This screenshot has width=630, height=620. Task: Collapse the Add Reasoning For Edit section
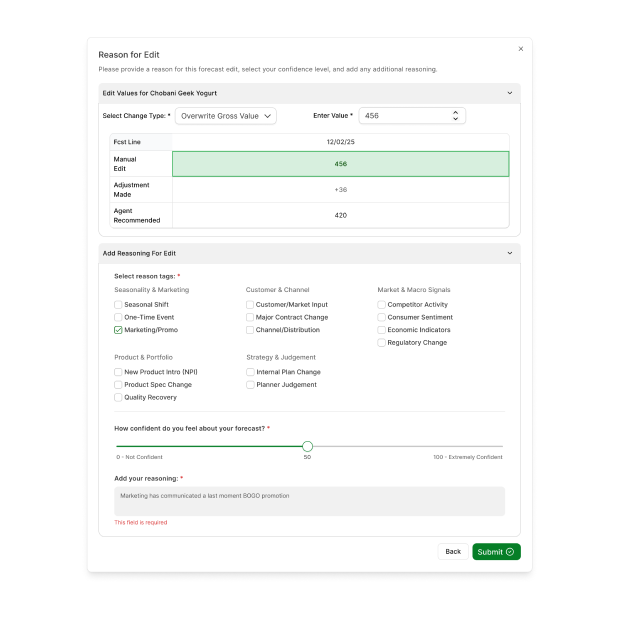point(509,253)
